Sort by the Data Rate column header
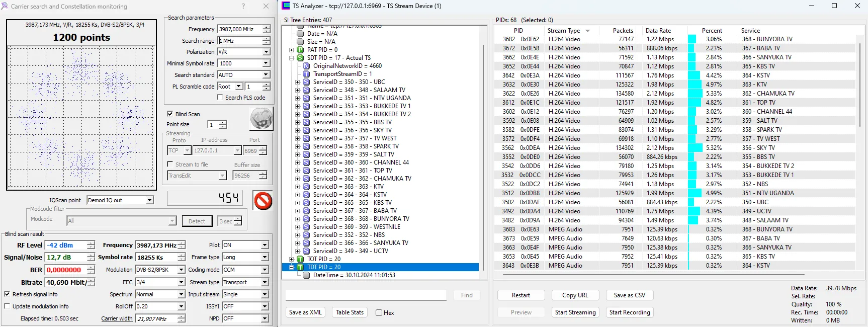 (658, 31)
